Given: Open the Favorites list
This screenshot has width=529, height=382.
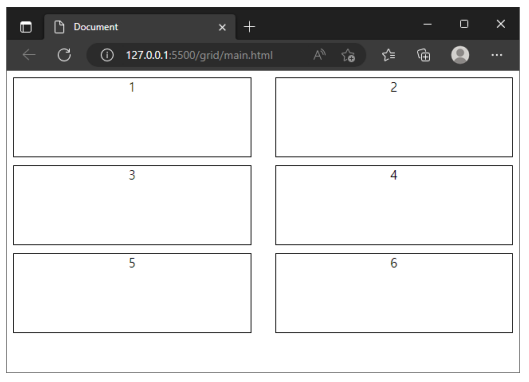Looking at the screenshot, I should tap(389, 55).
